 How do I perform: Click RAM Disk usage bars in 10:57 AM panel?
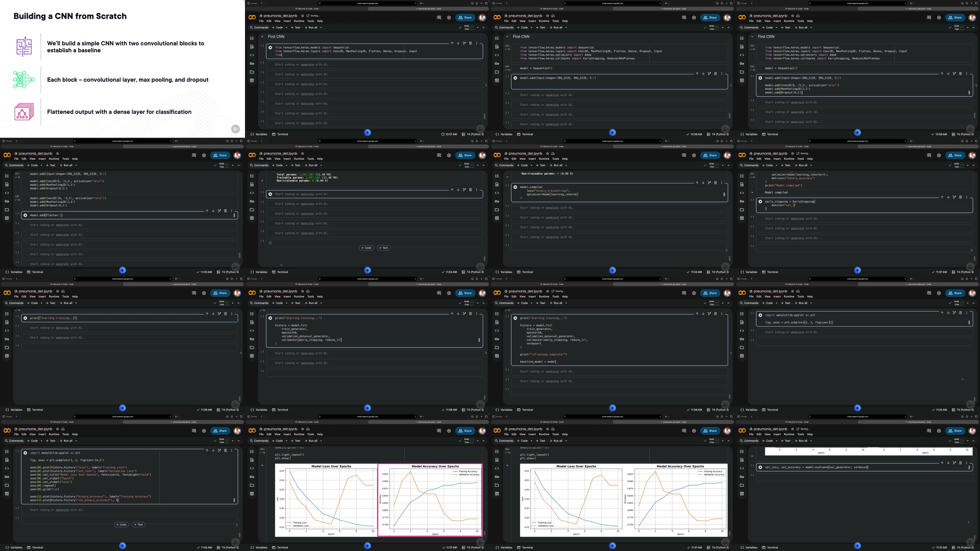[x=469, y=27]
